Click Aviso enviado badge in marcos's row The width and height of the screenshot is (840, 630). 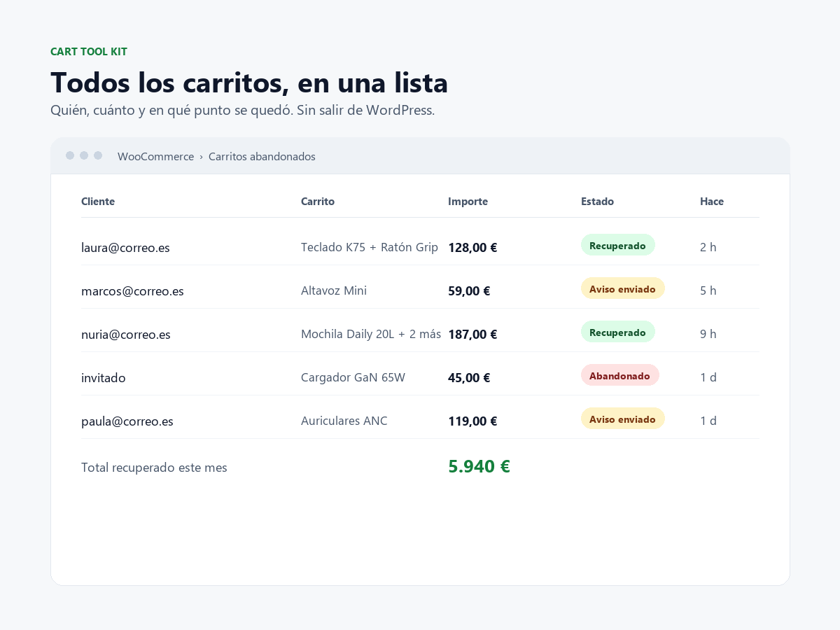623,288
